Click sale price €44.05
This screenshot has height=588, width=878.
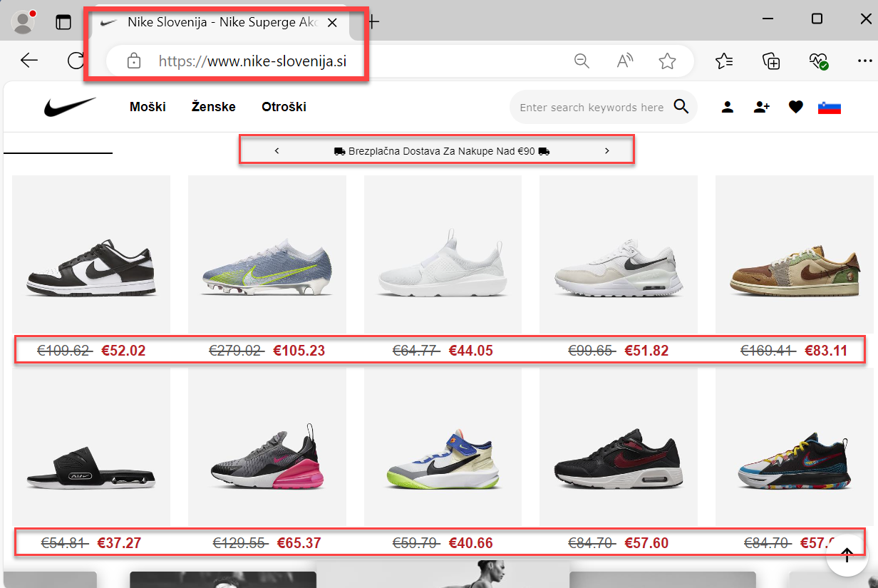pos(471,351)
